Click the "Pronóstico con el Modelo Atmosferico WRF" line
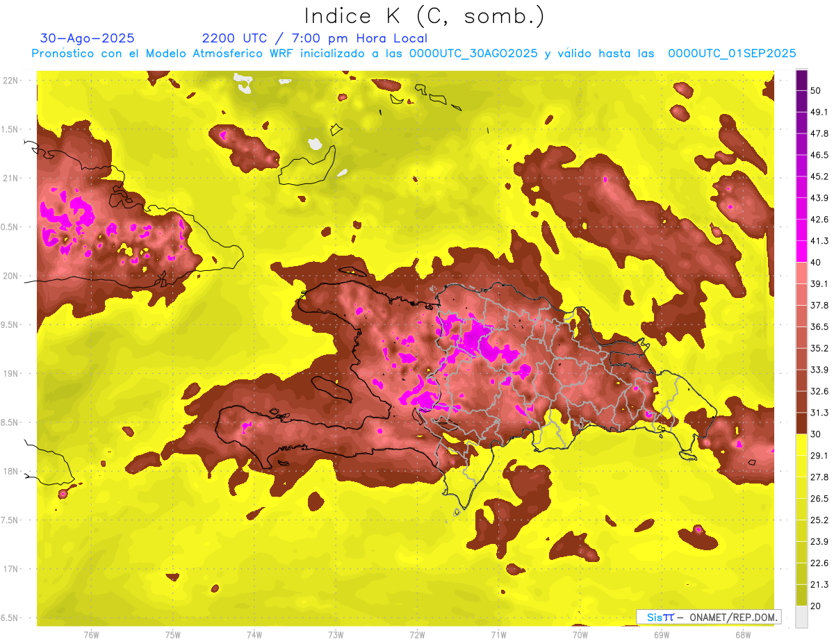The width and height of the screenshot is (834, 644). (414, 53)
